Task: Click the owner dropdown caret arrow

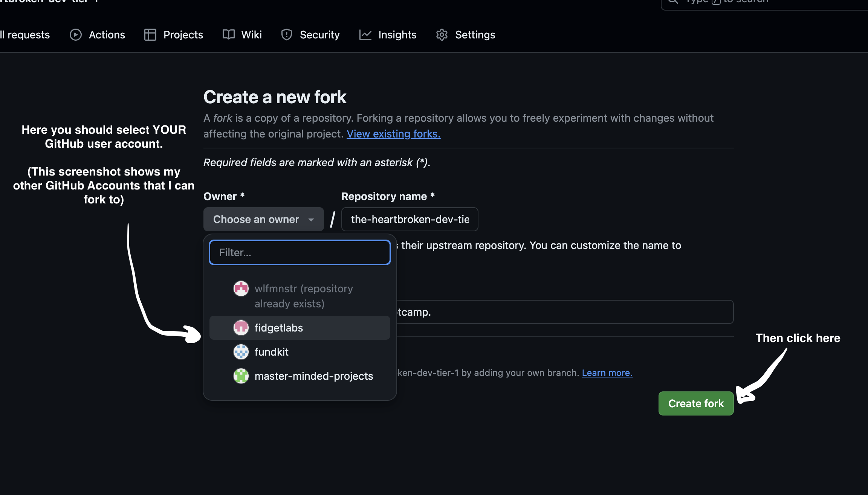Action: pyautogui.click(x=311, y=220)
